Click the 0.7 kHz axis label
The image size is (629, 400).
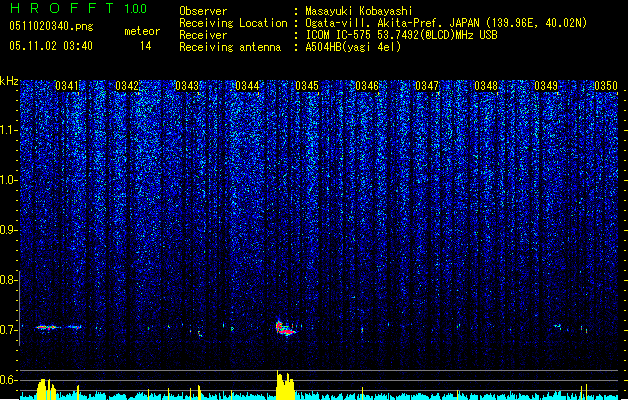[8, 330]
